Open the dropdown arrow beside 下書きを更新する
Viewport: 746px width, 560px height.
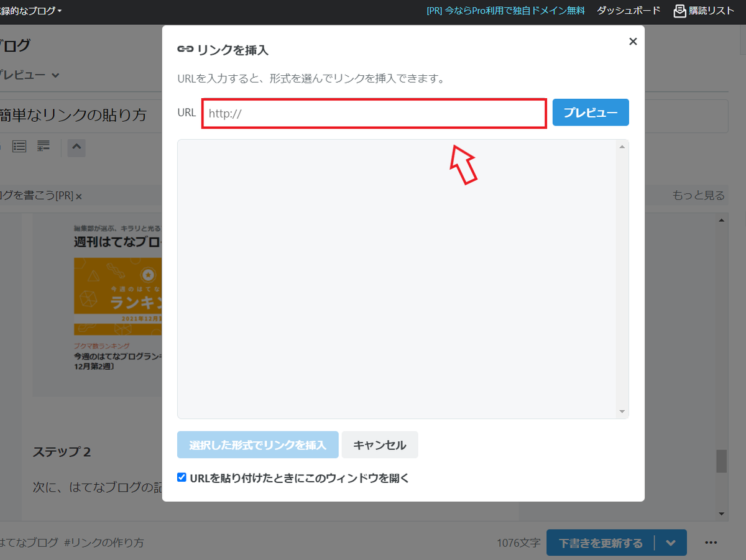click(671, 543)
